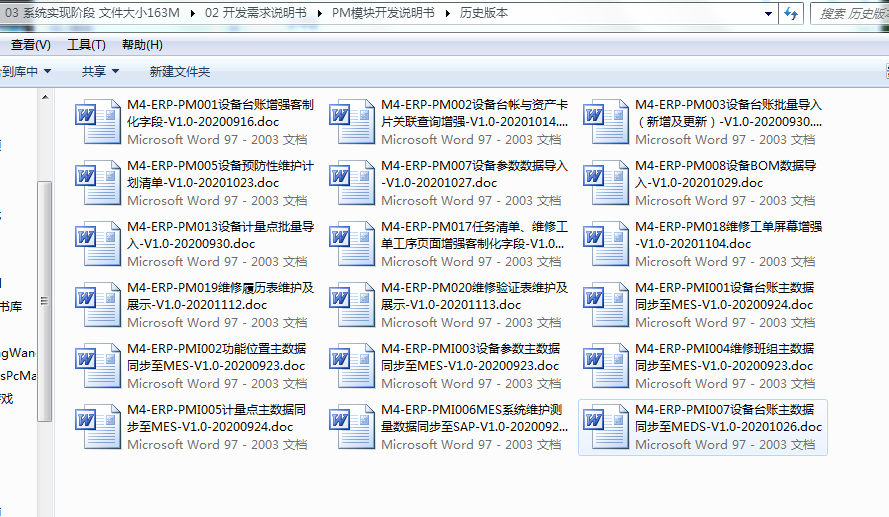Open the 查看(V) menu
This screenshot has width=889, height=517.
click(x=30, y=45)
